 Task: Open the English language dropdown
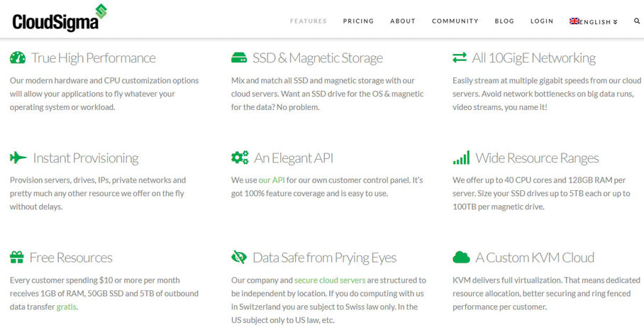[x=594, y=21]
